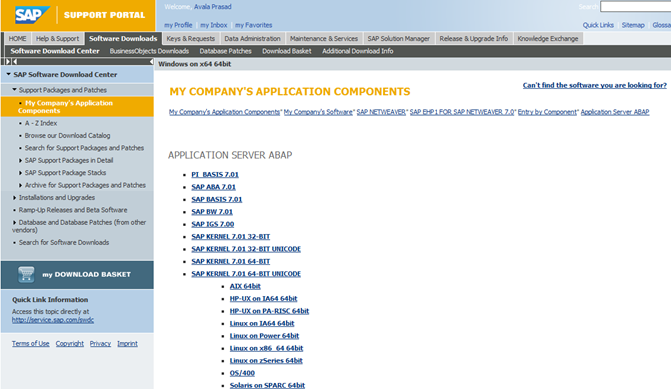Viewport: 671px width, 389px height.
Task: Open OS/400 platform link
Action: [242, 373]
